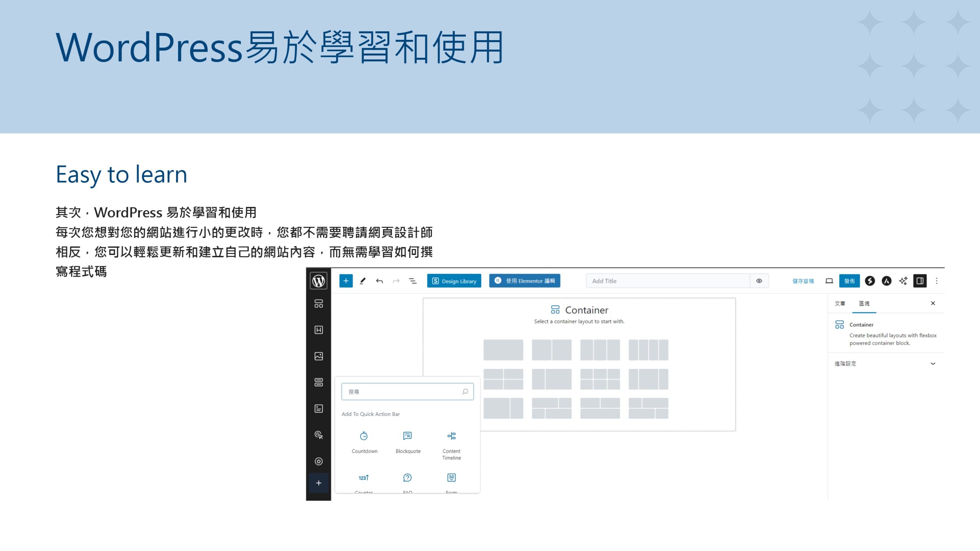Click the laptop preview device icon
Image resolution: width=980 pixels, height=551 pixels.
pyautogui.click(x=829, y=281)
